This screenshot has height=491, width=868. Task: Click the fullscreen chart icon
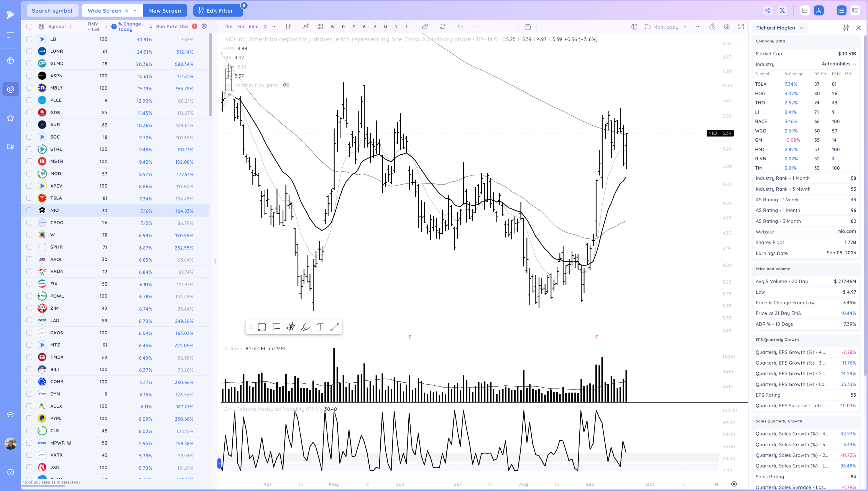click(741, 27)
